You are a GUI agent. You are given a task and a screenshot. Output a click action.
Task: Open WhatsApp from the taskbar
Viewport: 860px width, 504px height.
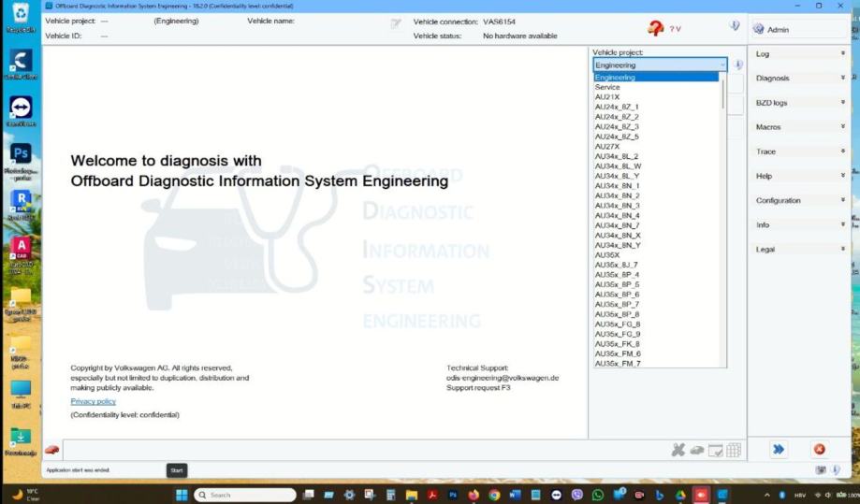tap(597, 495)
